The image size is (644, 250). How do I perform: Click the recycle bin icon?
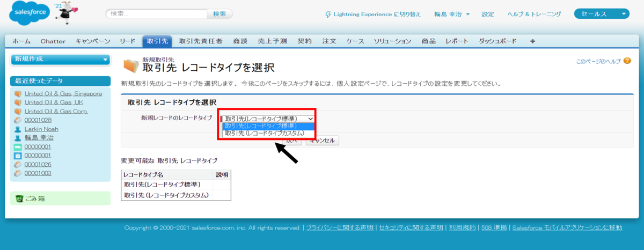click(x=19, y=198)
